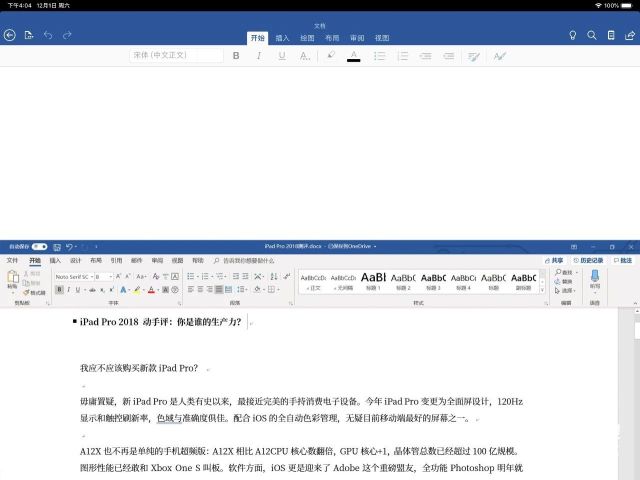Click Format Painter in desktop Word
640x480 pixels.
point(34,293)
